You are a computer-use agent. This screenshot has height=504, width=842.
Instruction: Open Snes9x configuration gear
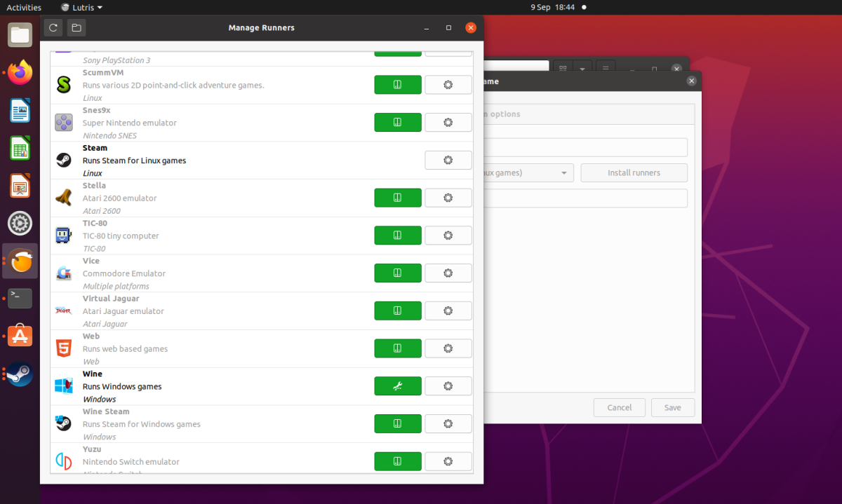pyautogui.click(x=448, y=123)
